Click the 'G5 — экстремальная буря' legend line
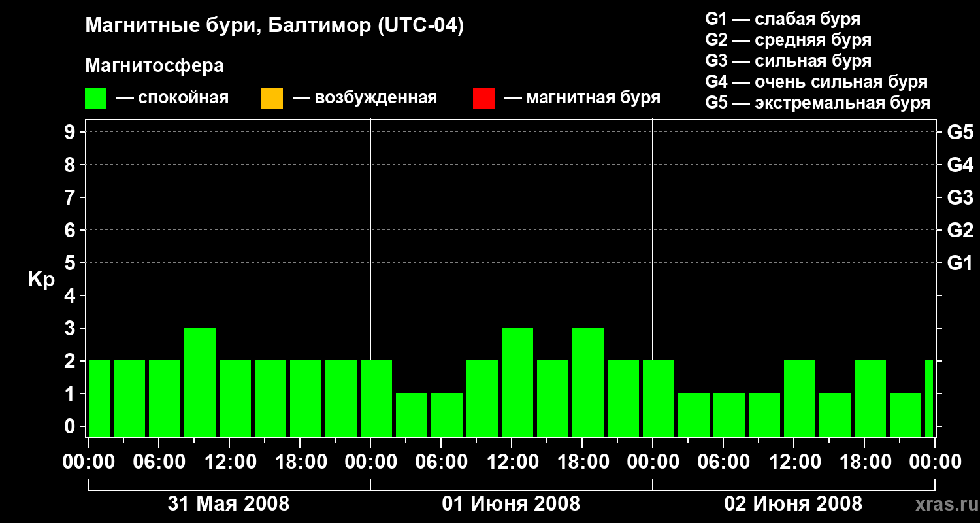Screen dimensions: 980x523 tap(818, 103)
